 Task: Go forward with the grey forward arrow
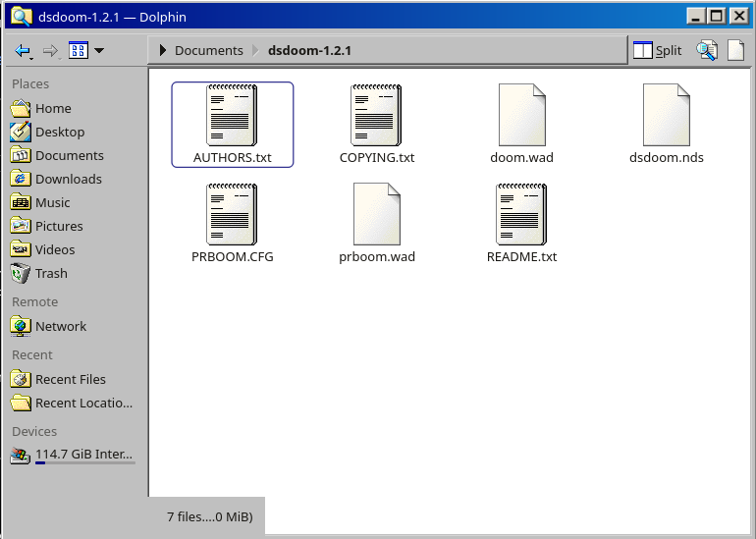tap(50, 51)
